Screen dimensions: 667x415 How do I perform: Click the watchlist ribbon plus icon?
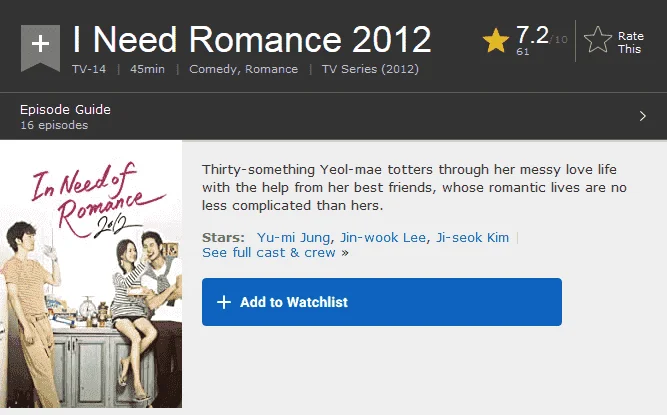coord(40,48)
